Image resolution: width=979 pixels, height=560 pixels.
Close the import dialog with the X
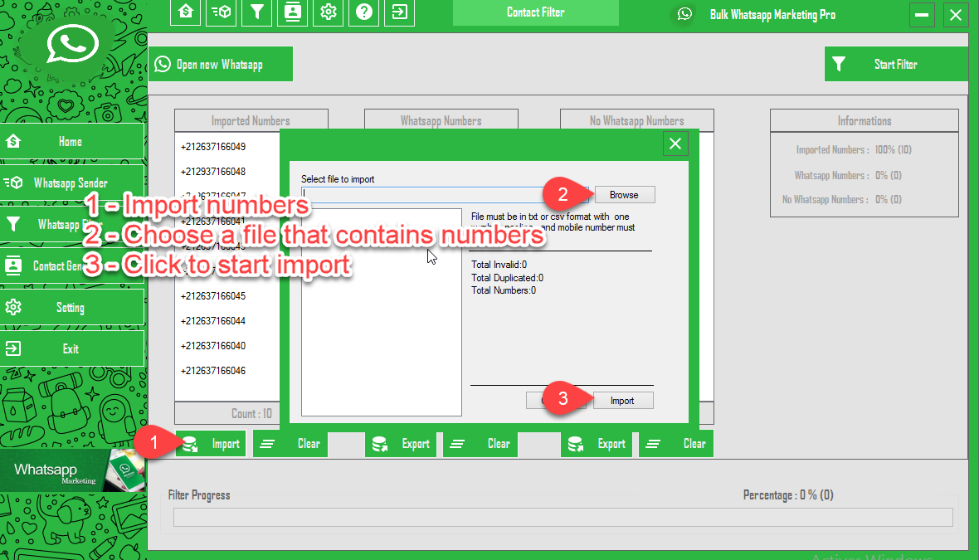click(x=675, y=144)
